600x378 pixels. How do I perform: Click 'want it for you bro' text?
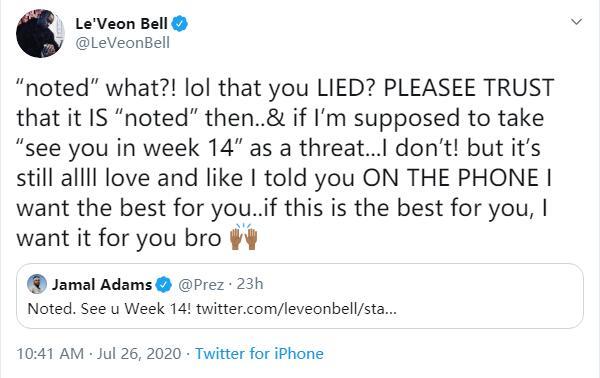tap(119, 238)
